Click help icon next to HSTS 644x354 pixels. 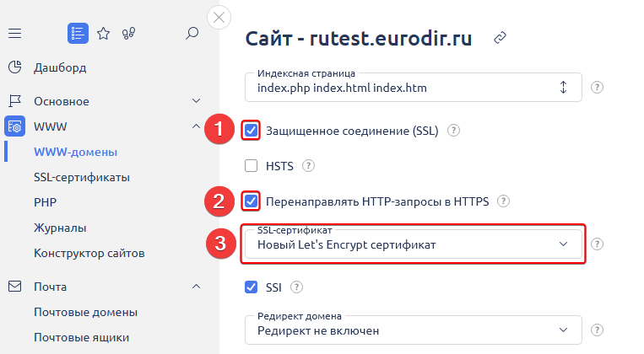point(308,166)
